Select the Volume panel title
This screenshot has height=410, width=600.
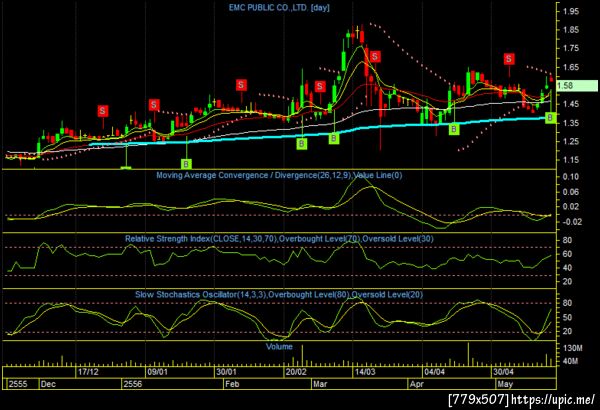click(279, 346)
